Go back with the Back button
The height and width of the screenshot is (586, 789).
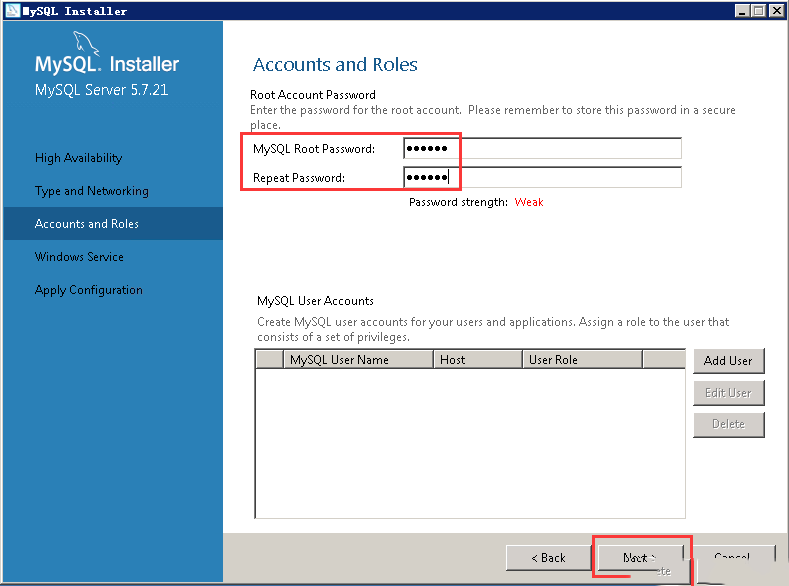coord(548,558)
